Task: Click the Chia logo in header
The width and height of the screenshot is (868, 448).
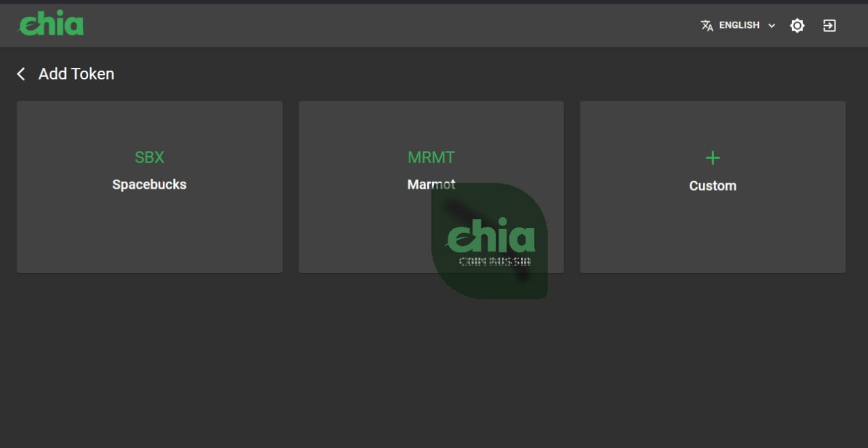Action: point(51,24)
